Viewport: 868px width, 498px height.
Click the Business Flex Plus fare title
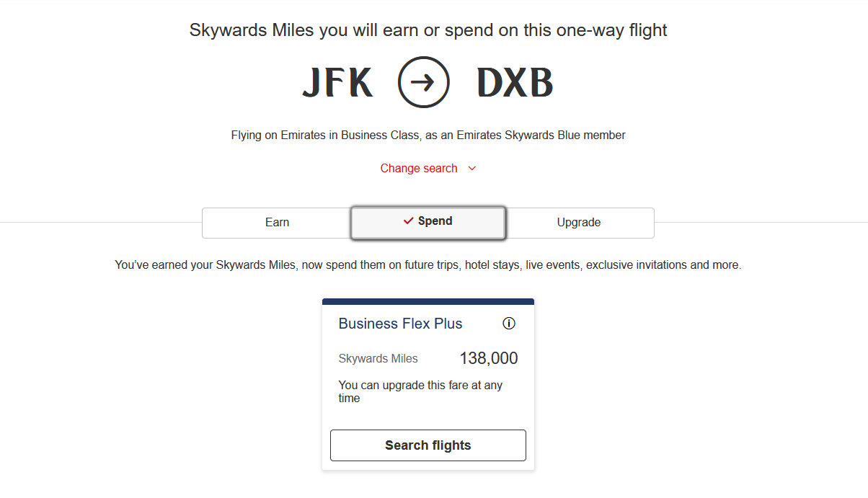(400, 324)
